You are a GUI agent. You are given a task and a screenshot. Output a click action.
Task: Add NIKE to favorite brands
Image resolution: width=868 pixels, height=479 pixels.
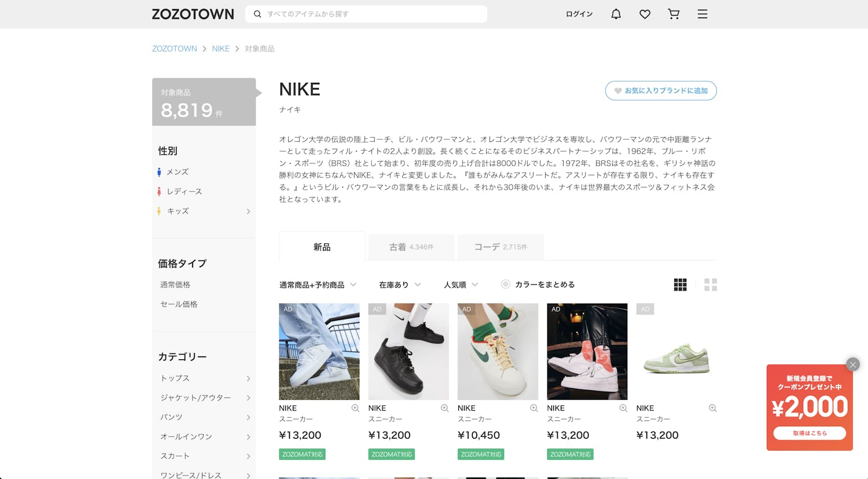[661, 91]
